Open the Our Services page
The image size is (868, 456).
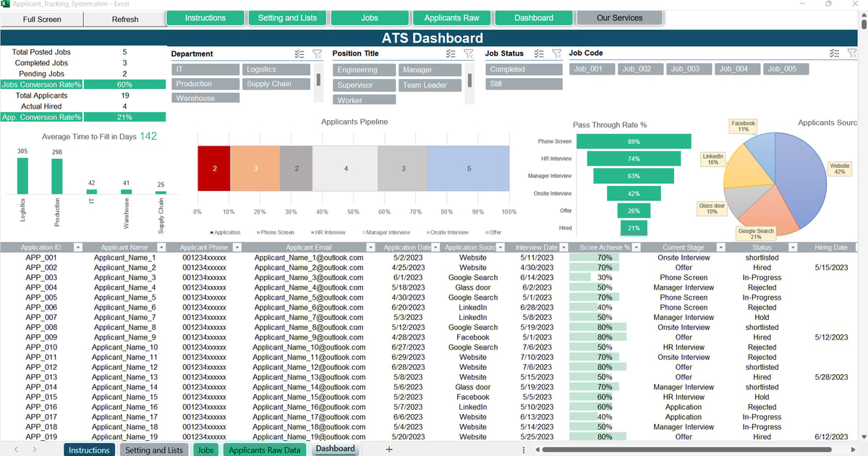620,19
